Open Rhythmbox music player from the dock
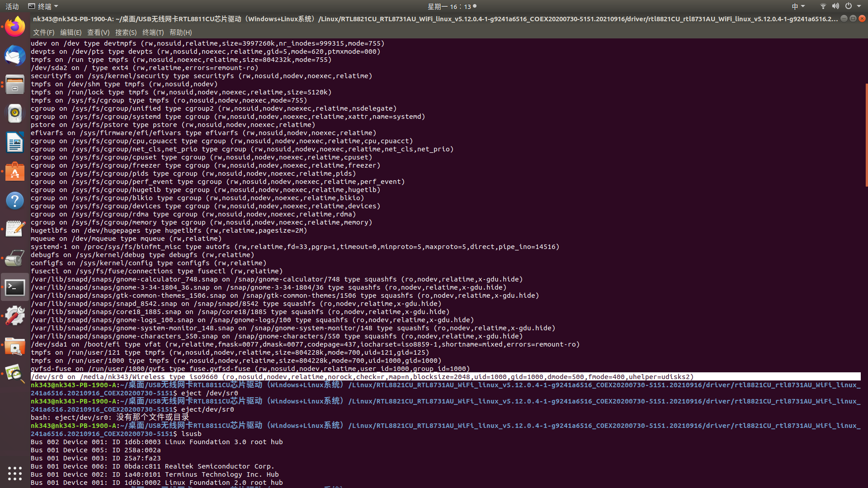 (x=15, y=113)
